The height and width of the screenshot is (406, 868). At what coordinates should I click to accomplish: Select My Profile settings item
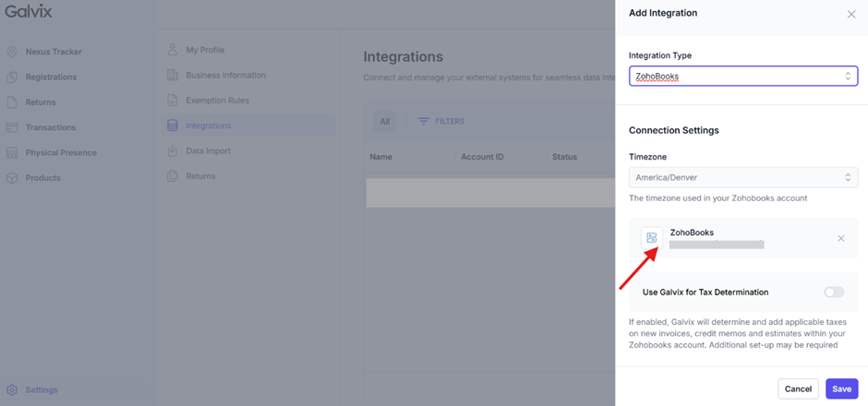pos(205,50)
